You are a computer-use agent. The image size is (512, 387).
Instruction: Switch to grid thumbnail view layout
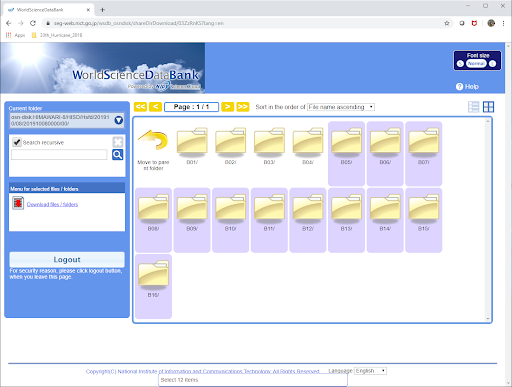488,107
